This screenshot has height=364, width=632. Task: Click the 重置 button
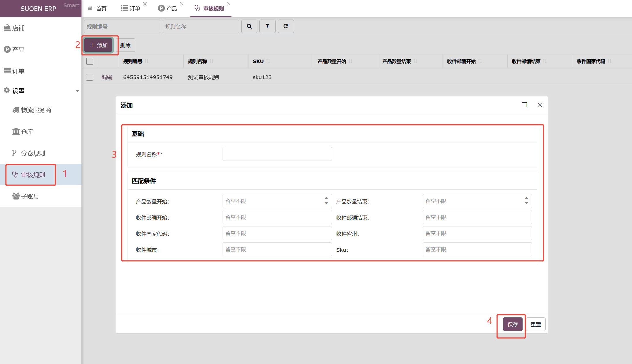536,324
